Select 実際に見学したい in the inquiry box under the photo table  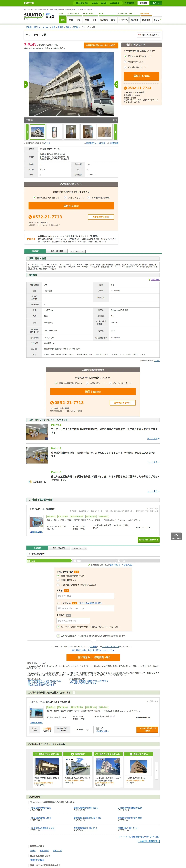[65, 198]
